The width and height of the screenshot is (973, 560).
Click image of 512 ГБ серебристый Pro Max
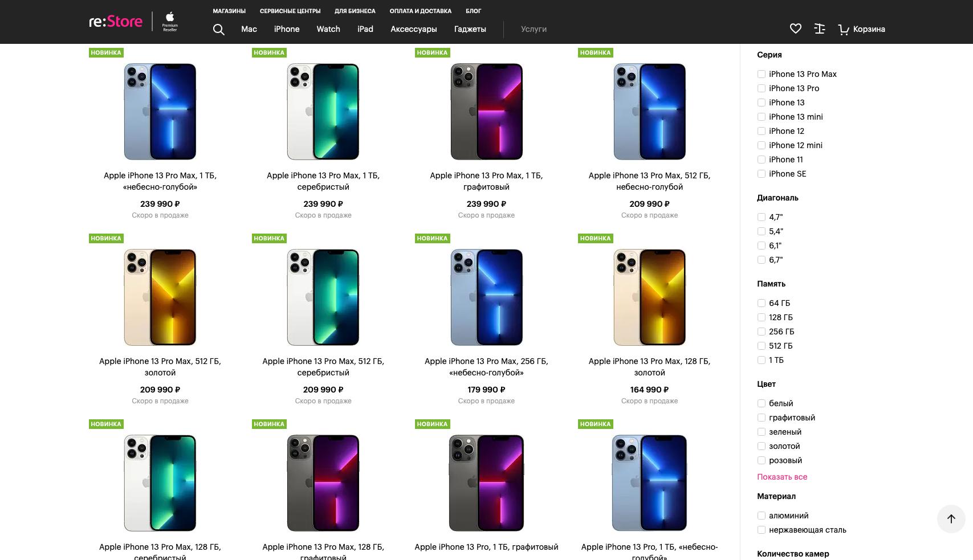[x=323, y=297]
